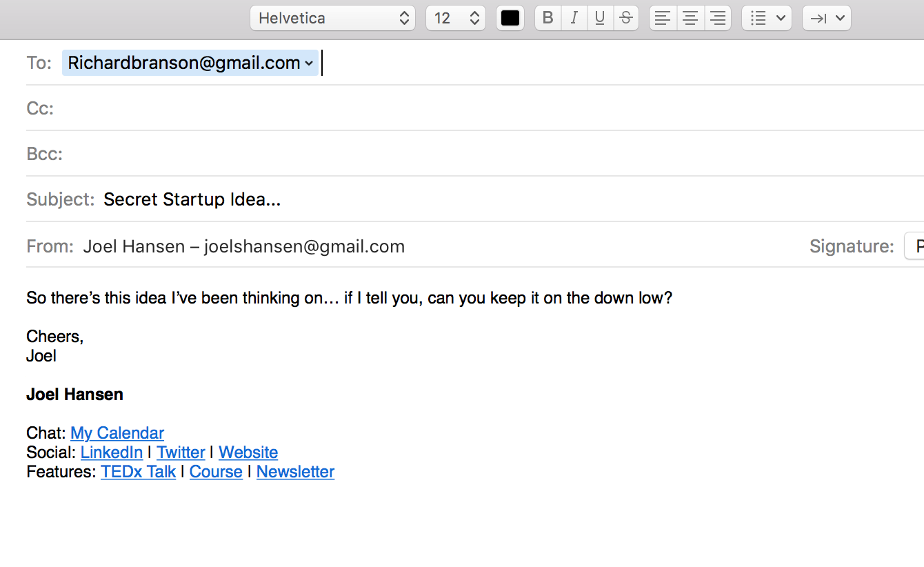Screen dimensions: 924x567
Task: Open the My Calendar link
Action: [x=117, y=433]
